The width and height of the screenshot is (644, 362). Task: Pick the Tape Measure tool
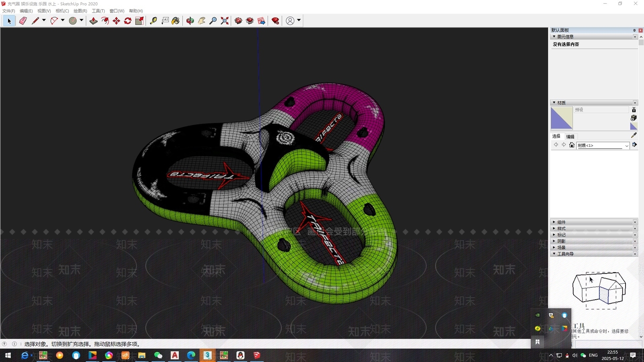coord(153,21)
